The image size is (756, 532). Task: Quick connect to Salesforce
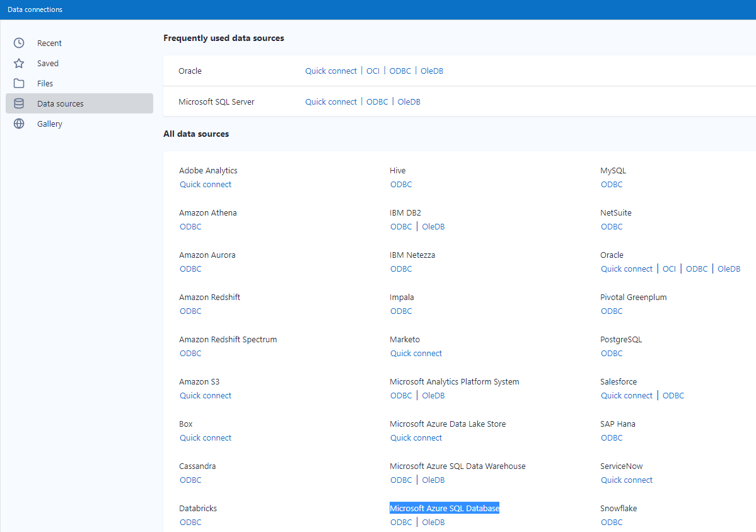coord(626,395)
